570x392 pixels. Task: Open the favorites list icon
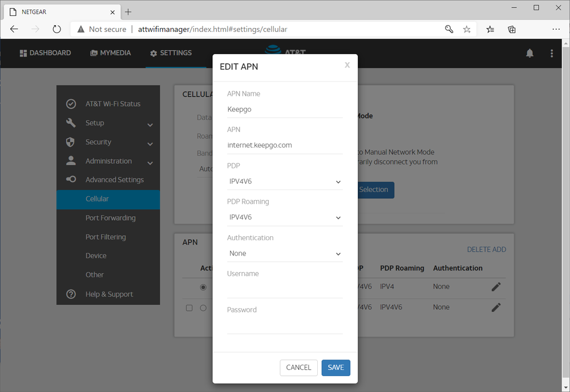[490, 29]
